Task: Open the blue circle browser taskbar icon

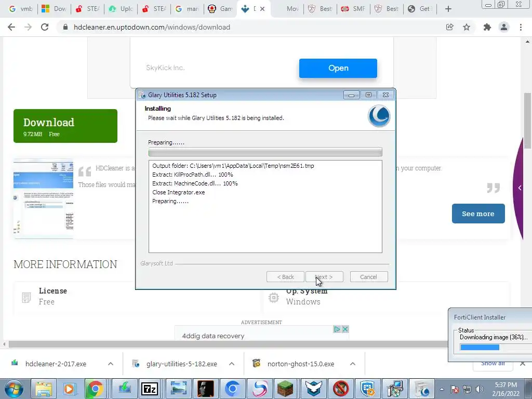Action: tap(232, 389)
